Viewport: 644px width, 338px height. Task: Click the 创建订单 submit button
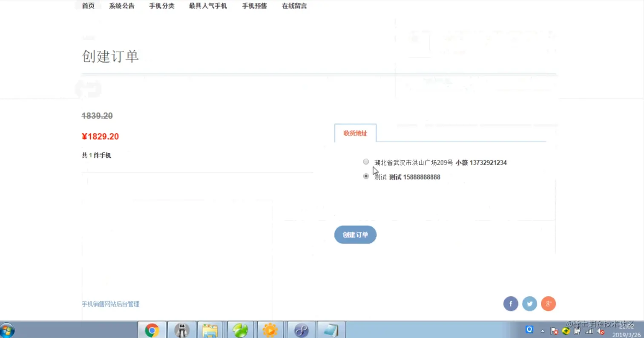pyautogui.click(x=355, y=235)
